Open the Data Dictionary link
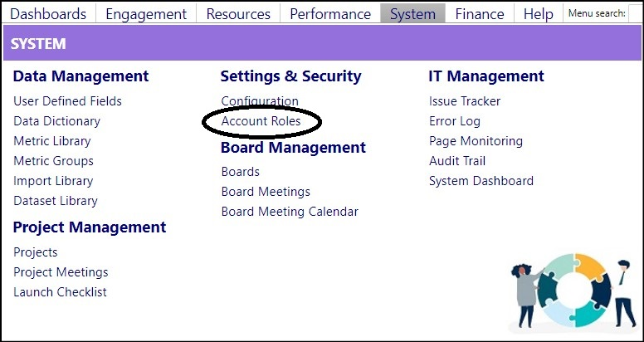This screenshot has height=342, width=644. (56, 121)
